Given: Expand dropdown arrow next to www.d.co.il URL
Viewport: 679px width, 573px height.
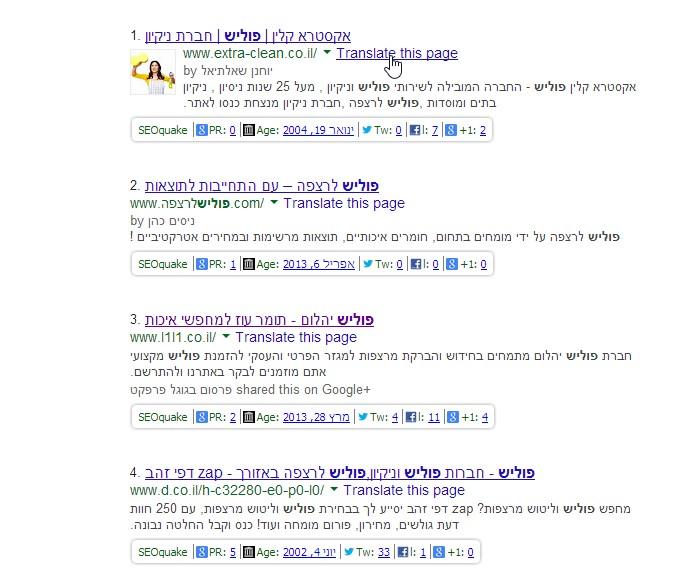Looking at the screenshot, I should (x=334, y=489).
